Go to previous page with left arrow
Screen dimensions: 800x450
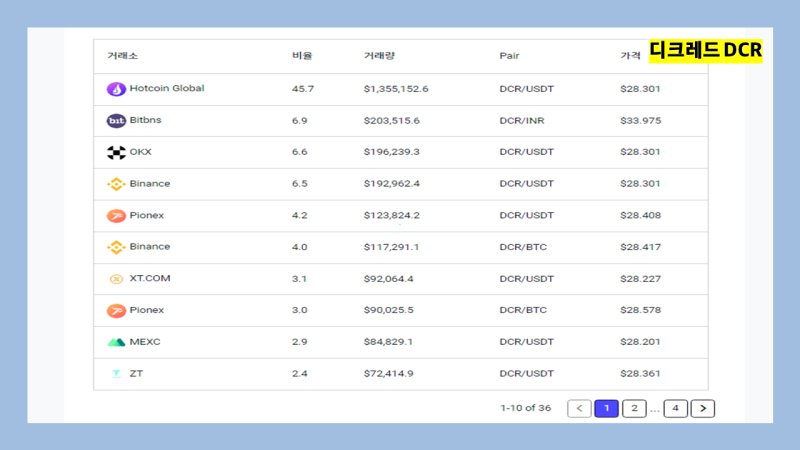coord(579,408)
